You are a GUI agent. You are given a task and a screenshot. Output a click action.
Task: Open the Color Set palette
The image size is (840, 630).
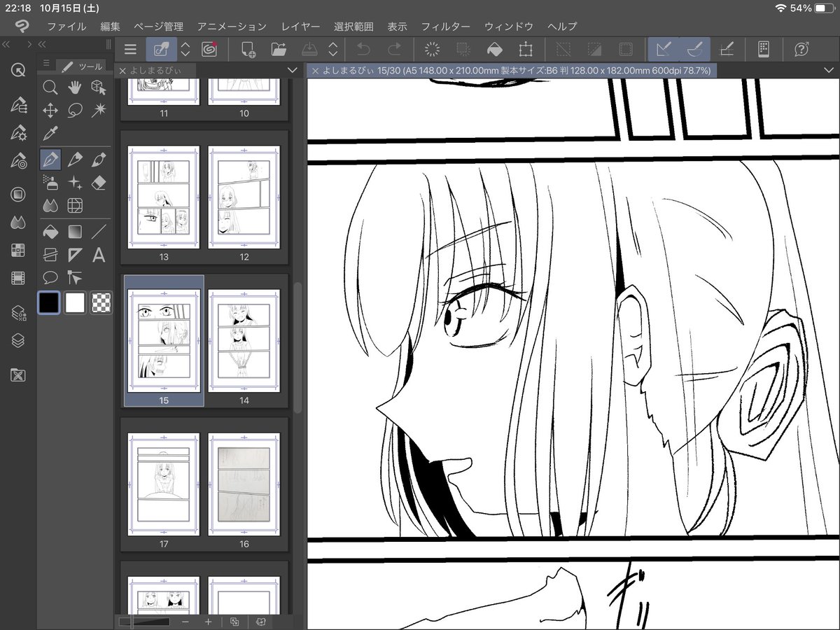click(x=18, y=250)
